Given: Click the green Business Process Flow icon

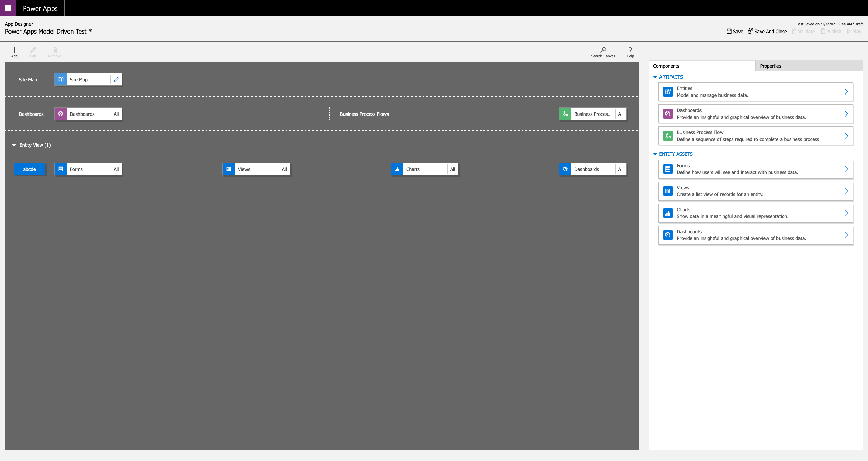Looking at the screenshot, I should pos(565,114).
